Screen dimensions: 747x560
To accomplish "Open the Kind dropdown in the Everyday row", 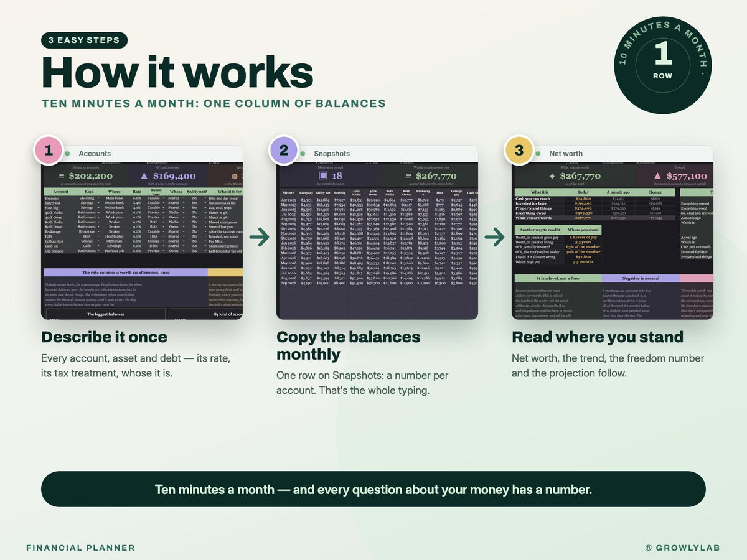I will 98,198.
